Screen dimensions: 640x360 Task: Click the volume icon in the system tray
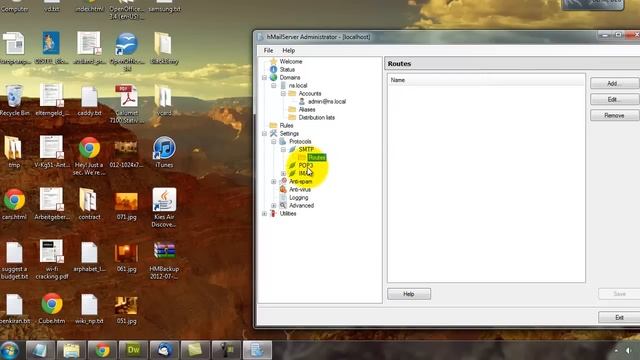629,351
